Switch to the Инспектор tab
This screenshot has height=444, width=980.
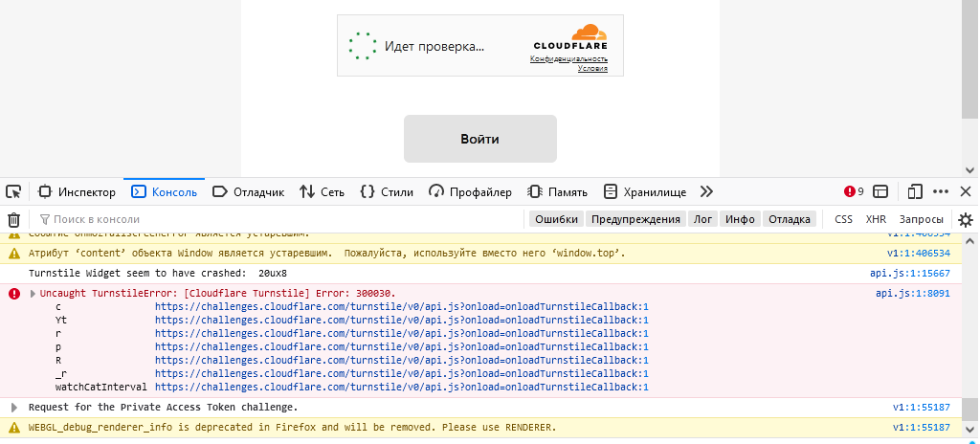click(77, 191)
